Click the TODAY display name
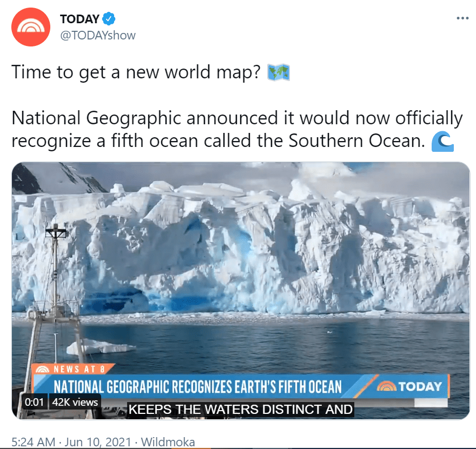The image size is (476, 449). [80, 19]
